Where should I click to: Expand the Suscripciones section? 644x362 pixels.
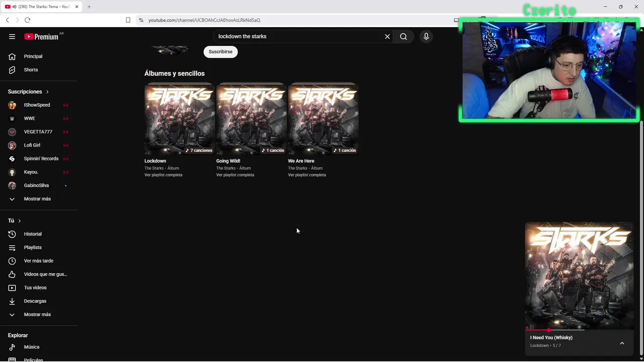(x=29, y=92)
